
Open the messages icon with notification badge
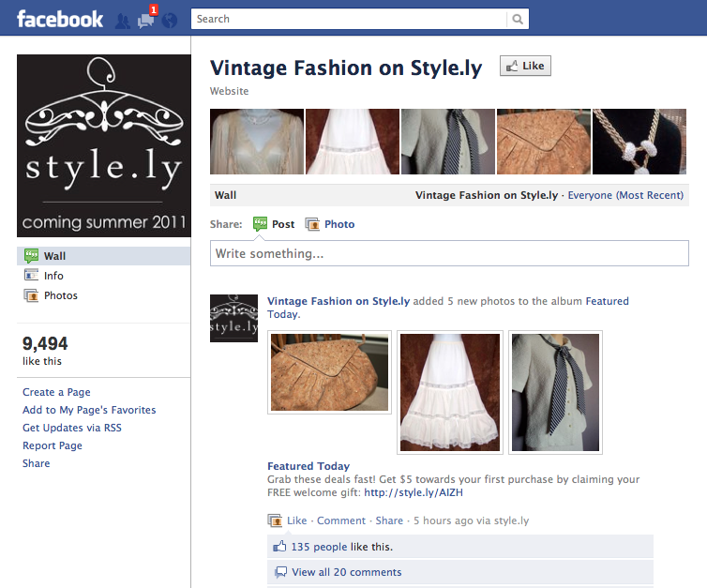[x=145, y=21]
